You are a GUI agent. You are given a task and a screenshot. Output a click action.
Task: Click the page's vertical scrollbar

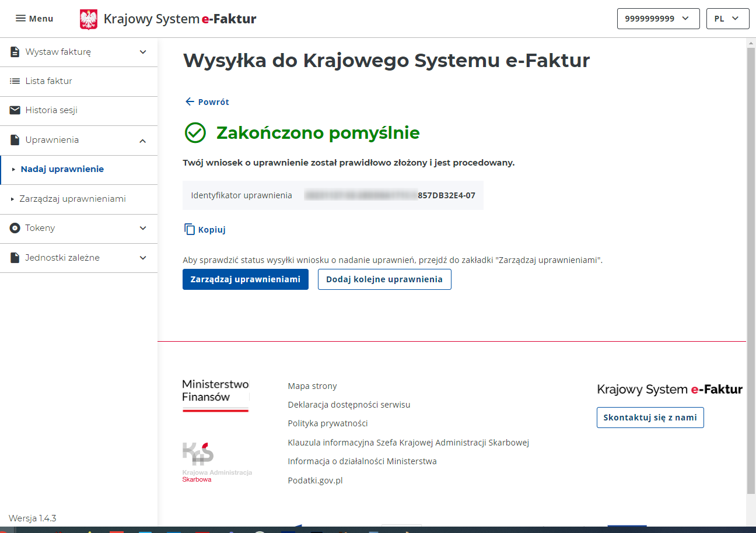coord(751,271)
